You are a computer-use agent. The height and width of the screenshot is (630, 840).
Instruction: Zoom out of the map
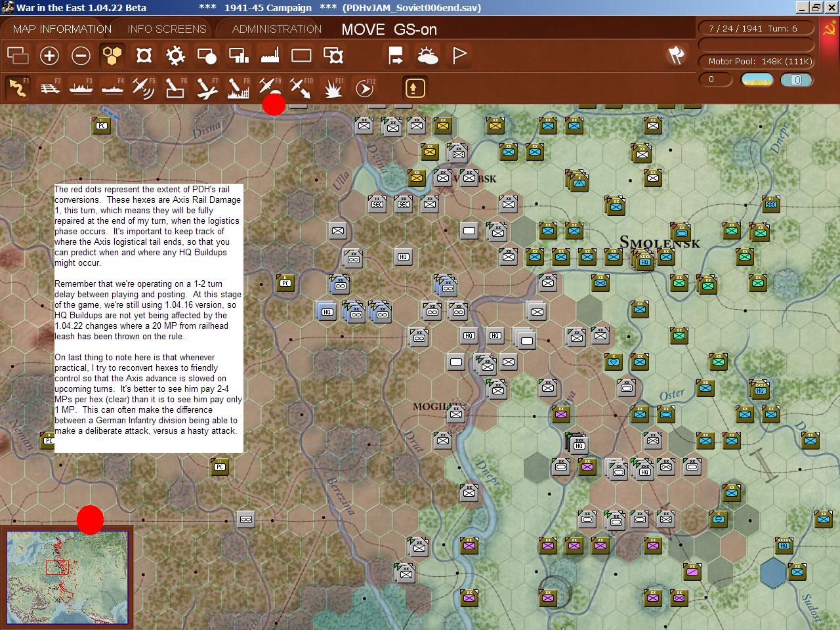click(81, 56)
